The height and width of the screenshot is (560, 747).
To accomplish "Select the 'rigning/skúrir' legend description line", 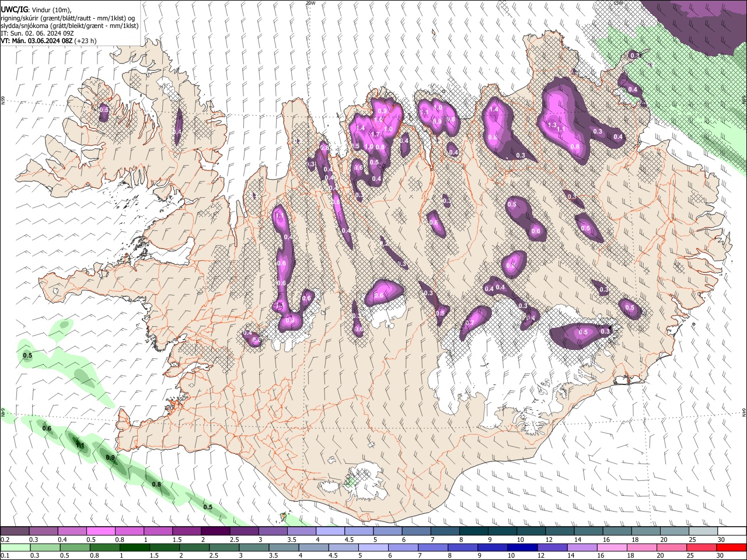I will point(67,18).
